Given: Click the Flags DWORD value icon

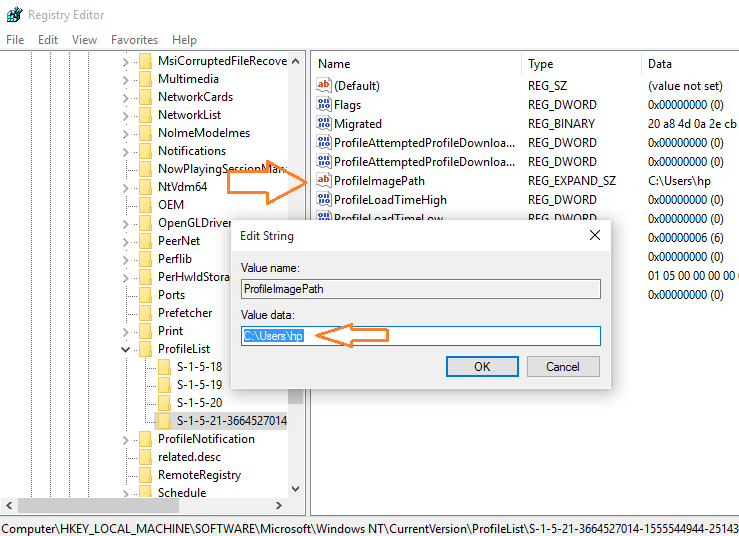Looking at the screenshot, I should pos(323,104).
